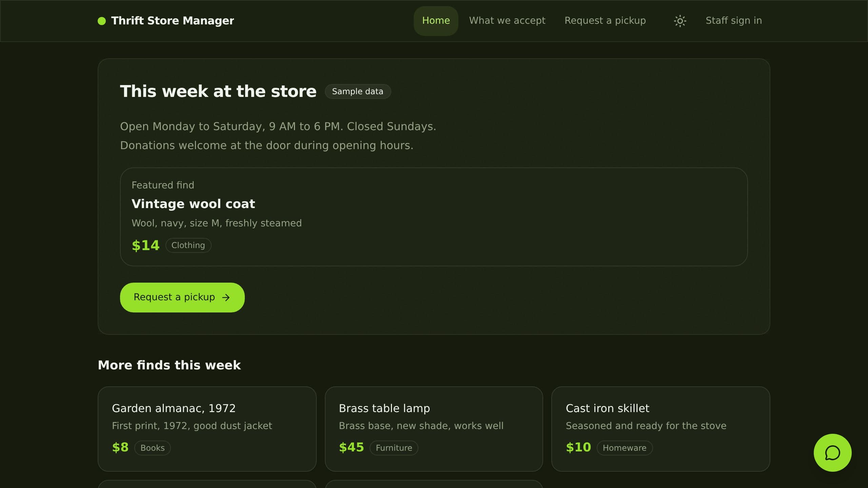The height and width of the screenshot is (488, 868).
Task: Click the Donations welcome text line
Action: click(x=267, y=145)
